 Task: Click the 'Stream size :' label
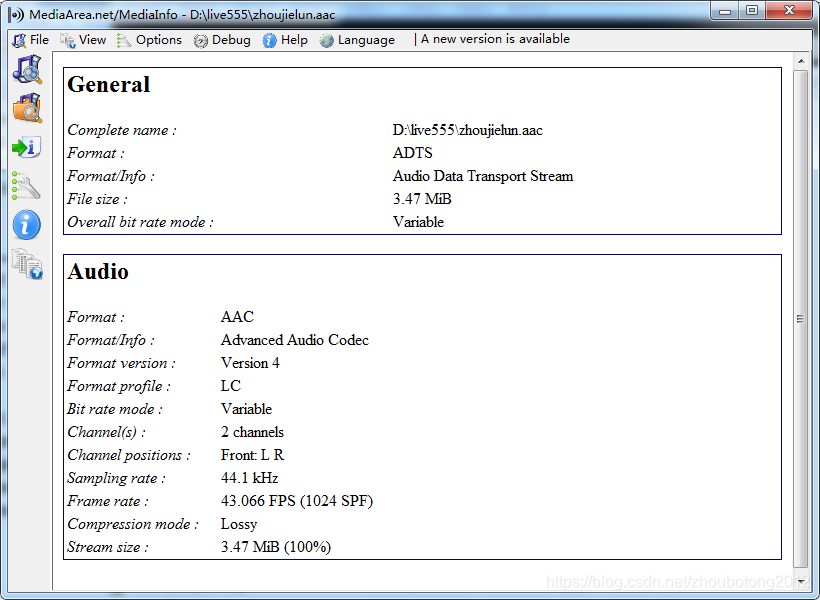[108, 547]
